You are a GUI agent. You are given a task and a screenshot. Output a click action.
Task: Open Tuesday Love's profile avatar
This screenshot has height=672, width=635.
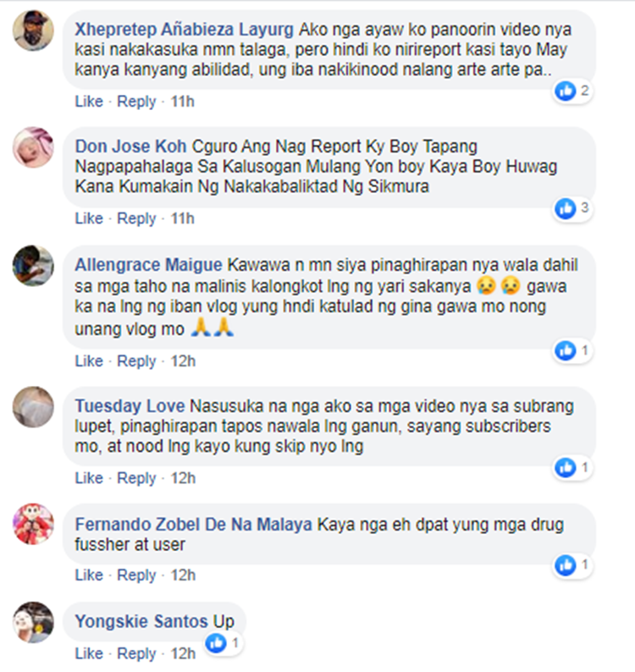click(x=33, y=407)
